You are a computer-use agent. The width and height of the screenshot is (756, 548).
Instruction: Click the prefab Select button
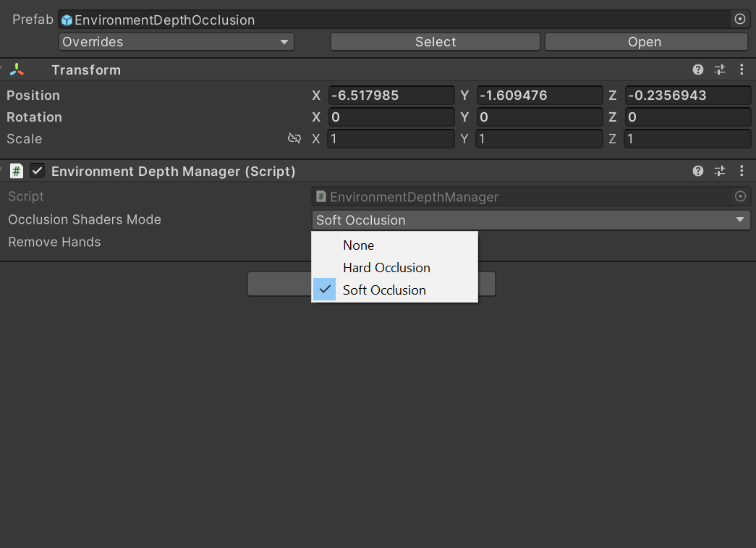coord(435,42)
